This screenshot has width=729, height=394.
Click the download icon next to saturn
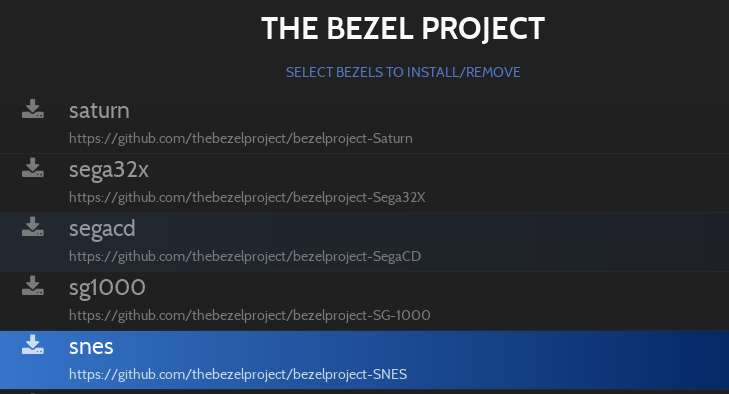click(33, 109)
